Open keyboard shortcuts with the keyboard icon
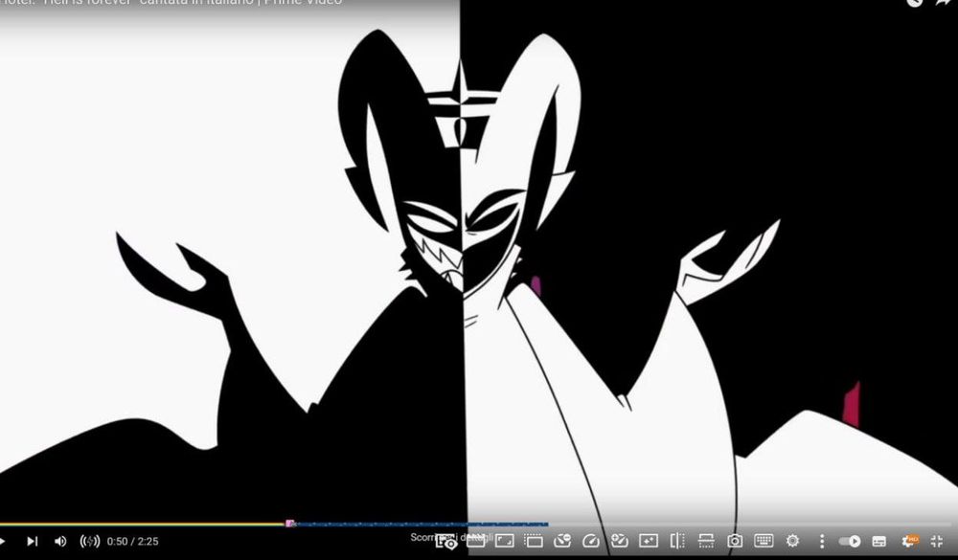The height and width of the screenshot is (560, 958). [764, 541]
